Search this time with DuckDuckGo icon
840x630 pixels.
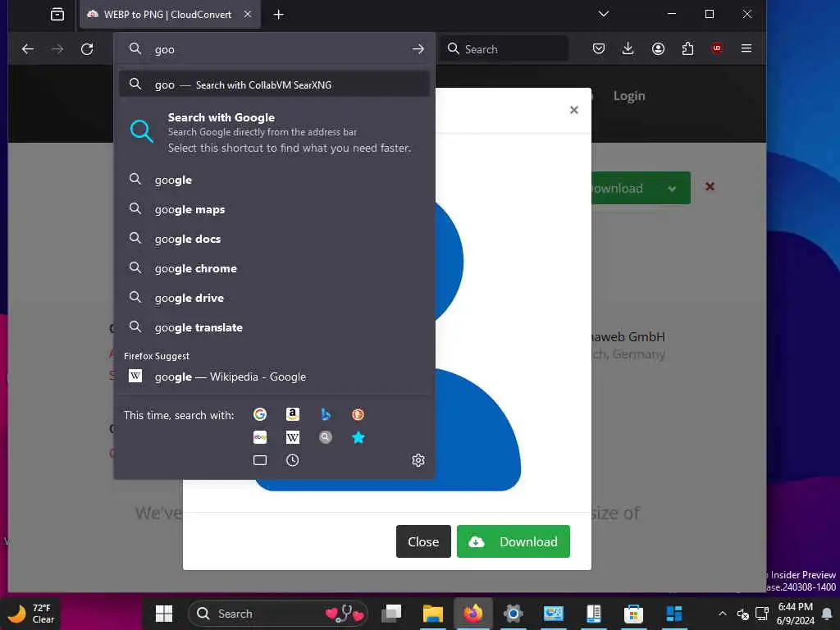[358, 414]
